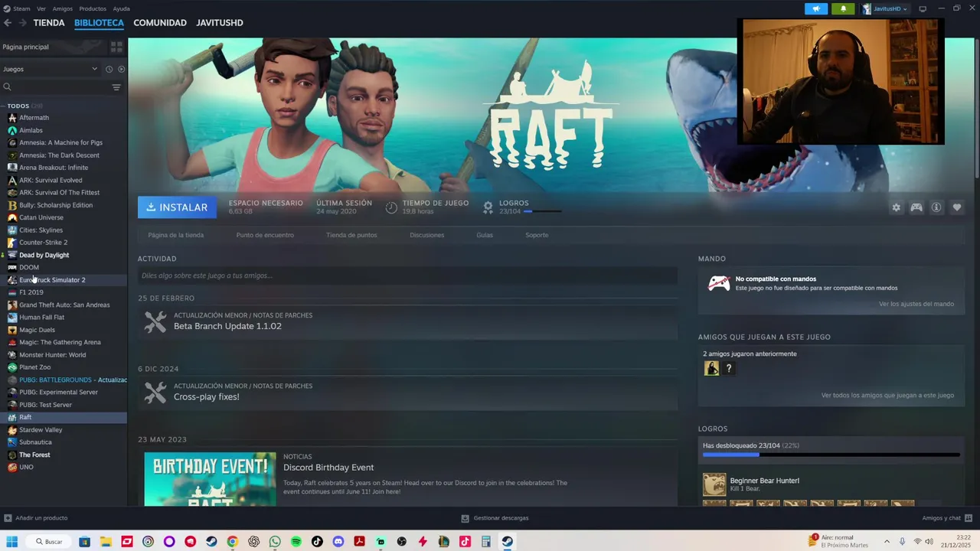Open advanced filters icon in search bar
Image resolution: width=980 pixels, height=551 pixels.
click(116, 87)
